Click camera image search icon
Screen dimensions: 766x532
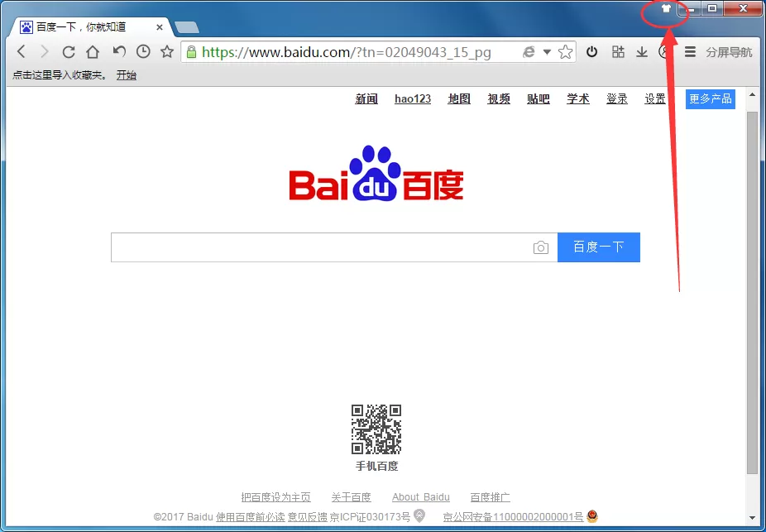coord(541,247)
